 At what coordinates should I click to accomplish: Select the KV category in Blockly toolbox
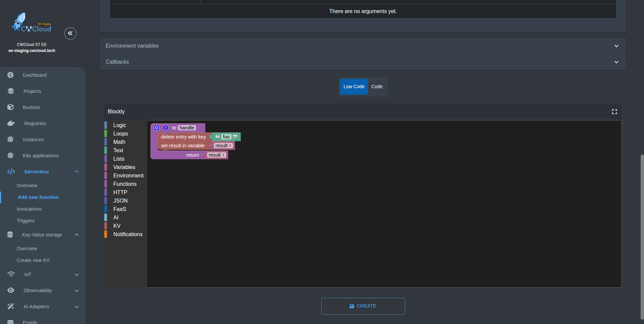click(x=117, y=226)
